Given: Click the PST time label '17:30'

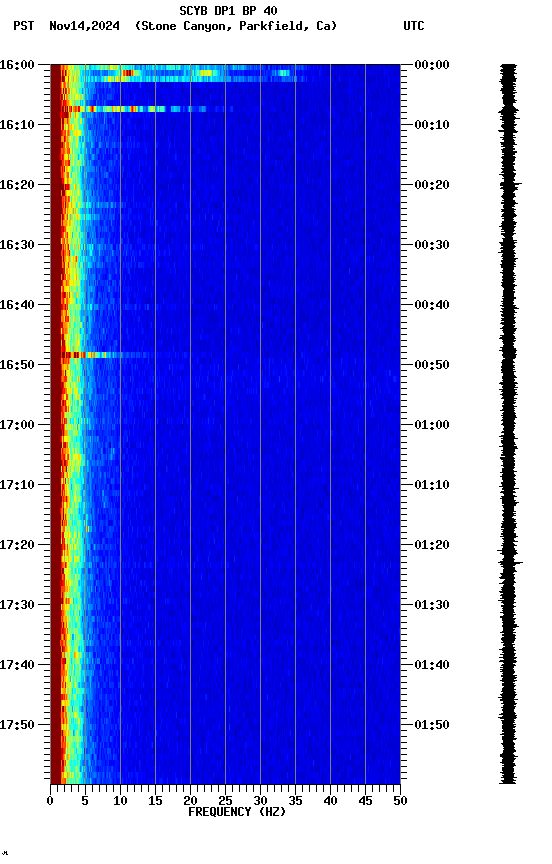Looking at the screenshot, I should [x=17, y=606].
